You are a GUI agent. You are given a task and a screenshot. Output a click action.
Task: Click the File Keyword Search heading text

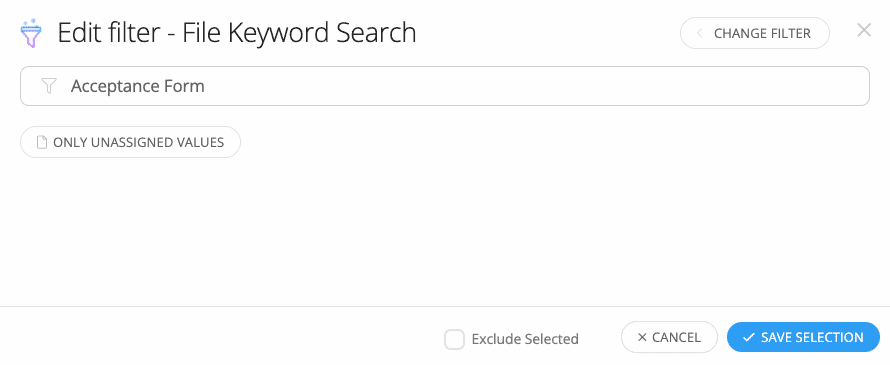click(x=299, y=33)
